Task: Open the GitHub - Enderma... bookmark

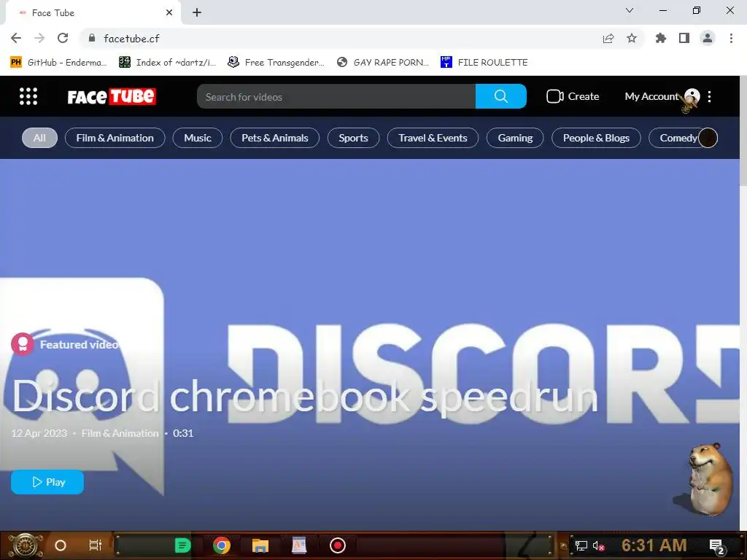Action: 58,63
